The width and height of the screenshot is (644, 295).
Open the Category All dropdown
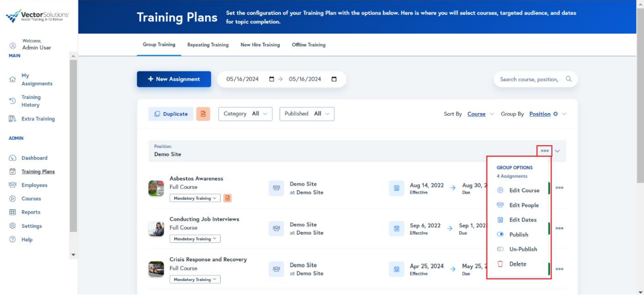click(245, 113)
